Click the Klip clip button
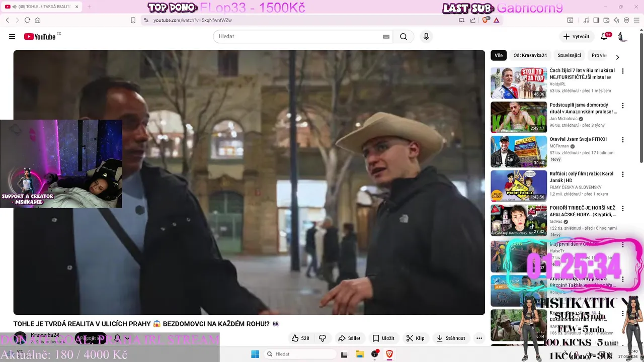The image size is (644, 362). tap(416, 338)
